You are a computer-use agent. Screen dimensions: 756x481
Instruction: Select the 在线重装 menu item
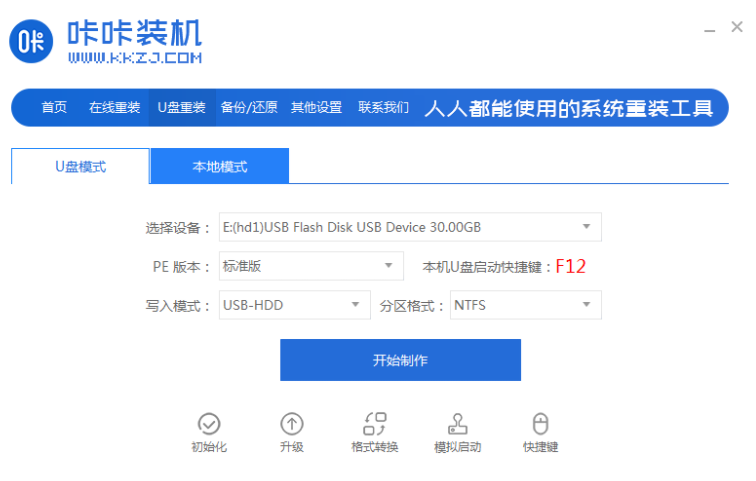coord(114,107)
